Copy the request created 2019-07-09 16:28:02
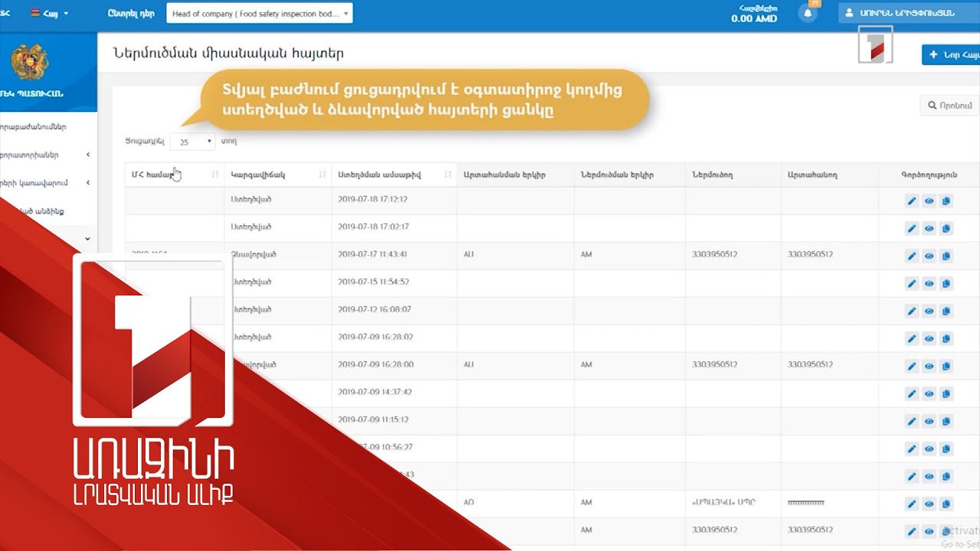Viewport: 980px width, 551px height. pos(946,339)
